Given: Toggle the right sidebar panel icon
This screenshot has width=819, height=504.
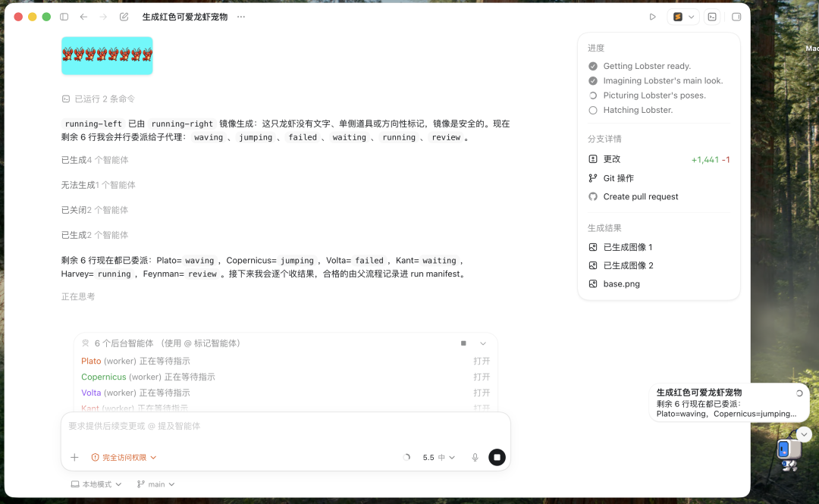Looking at the screenshot, I should [x=736, y=17].
